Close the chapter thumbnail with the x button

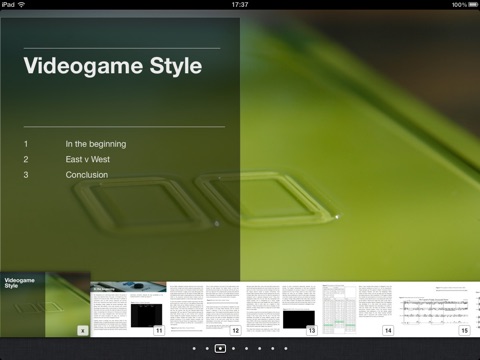coord(83,331)
